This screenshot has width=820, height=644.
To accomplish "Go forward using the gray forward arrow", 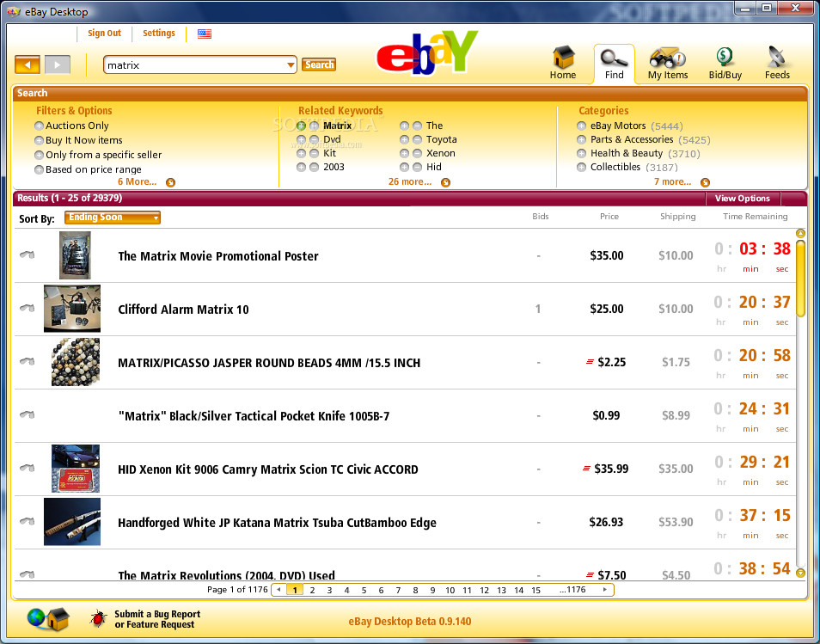I will pos(58,64).
